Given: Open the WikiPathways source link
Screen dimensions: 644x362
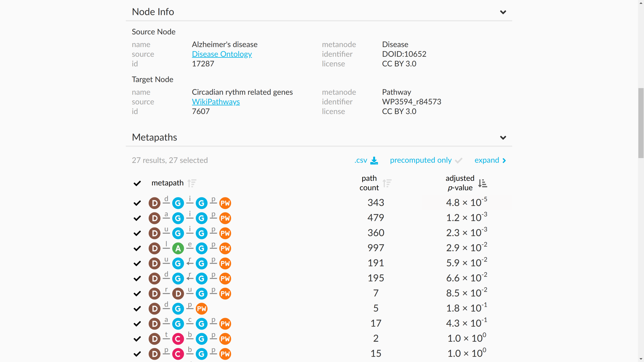Looking at the screenshot, I should pyautogui.click(x=216, y=102).
